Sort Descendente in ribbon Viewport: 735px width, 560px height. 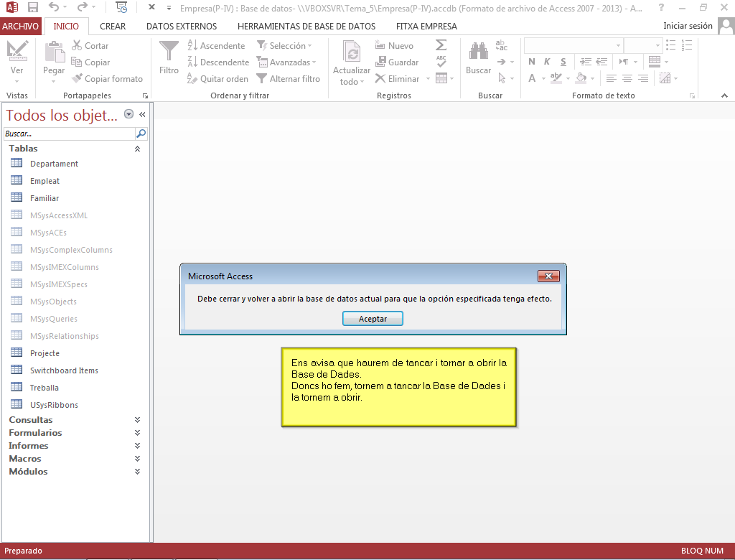click(x=218, y=62)
